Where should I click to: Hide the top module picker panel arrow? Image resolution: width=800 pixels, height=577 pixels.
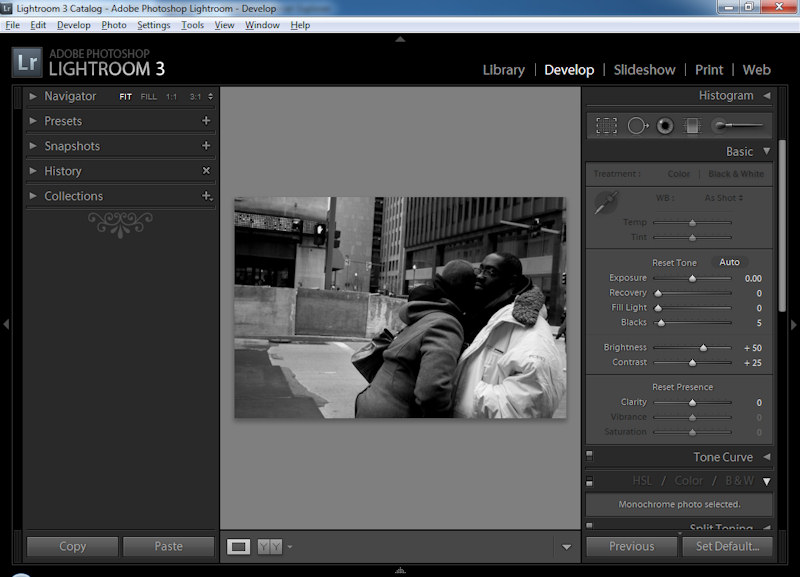click(x=401, y=39)
